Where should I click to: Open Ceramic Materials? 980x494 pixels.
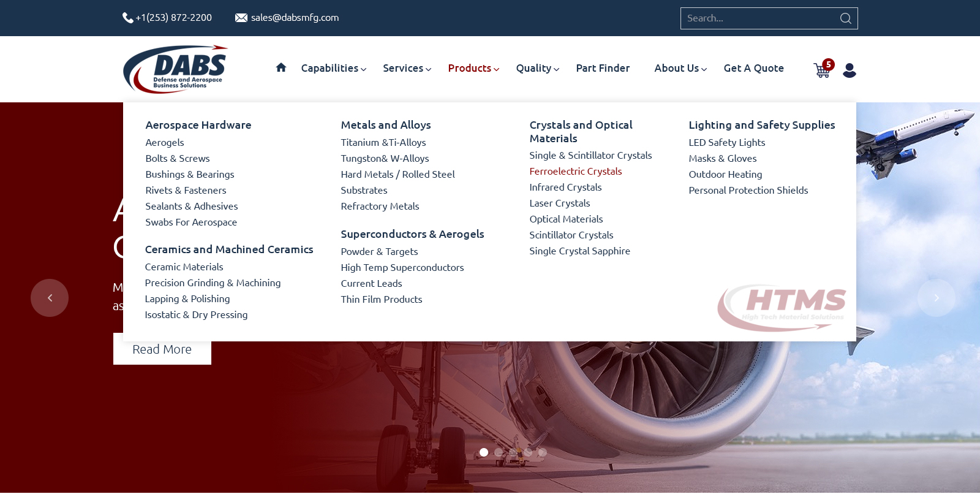click(x=184, y=267)
